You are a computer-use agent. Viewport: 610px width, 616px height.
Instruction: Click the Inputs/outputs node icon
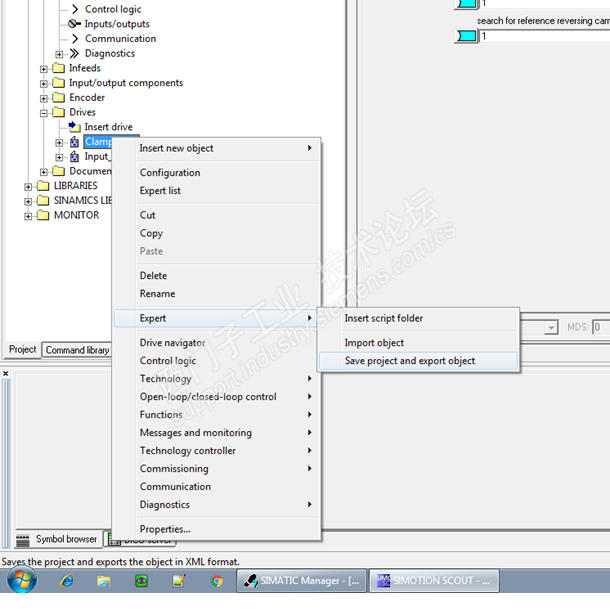click(74, 24)
